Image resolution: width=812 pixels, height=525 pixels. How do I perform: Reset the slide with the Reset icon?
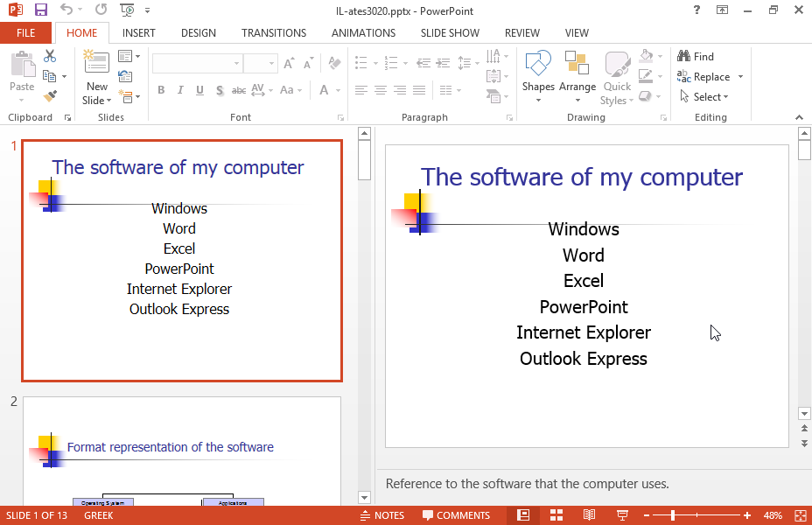[x=125, y=77]
